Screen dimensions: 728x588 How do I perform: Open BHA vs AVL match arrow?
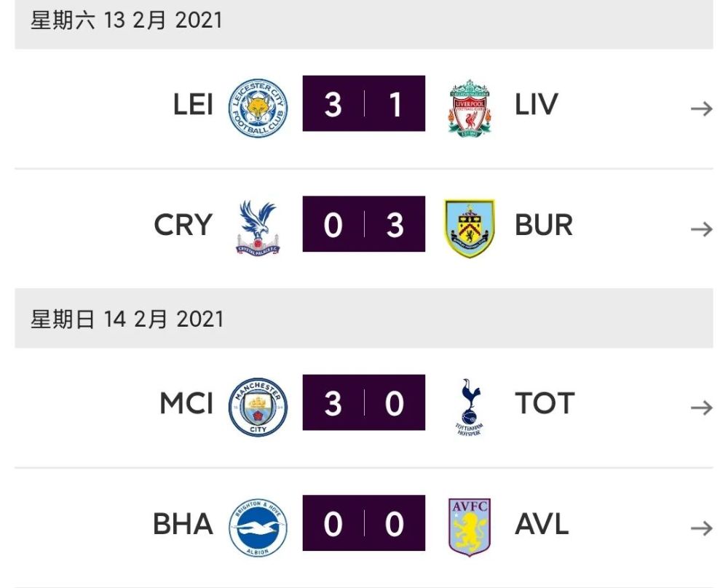[702, 528]
